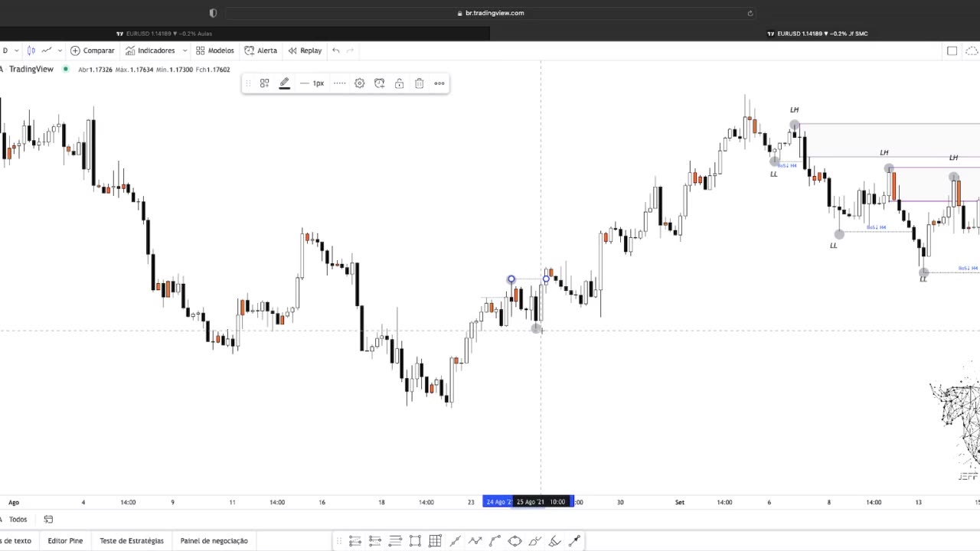Redo the chart action
980x551 pixels.
[x=351, y=51]
